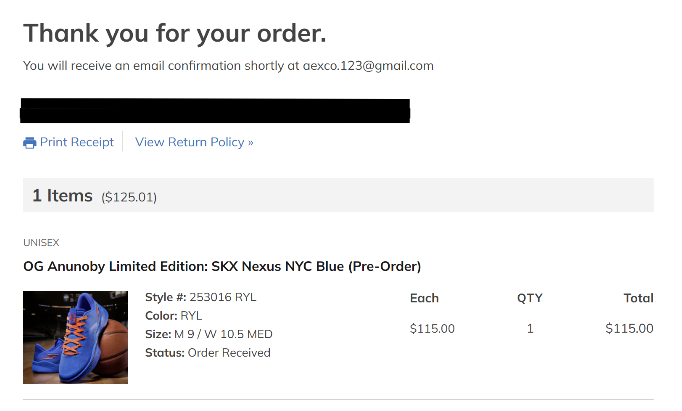Click the quantity value 1 under QTY

(530, 328)
